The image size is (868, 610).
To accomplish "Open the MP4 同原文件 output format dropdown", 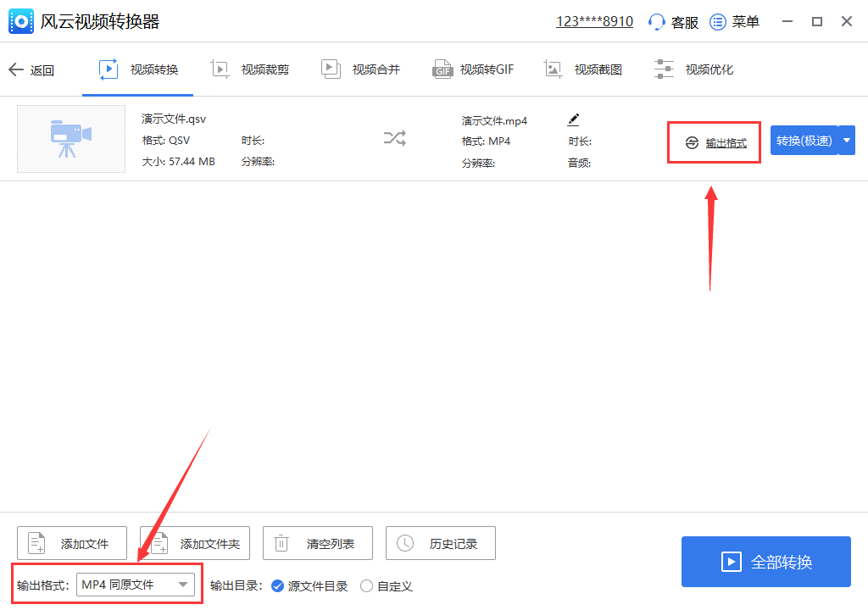I will click(136, 585).
